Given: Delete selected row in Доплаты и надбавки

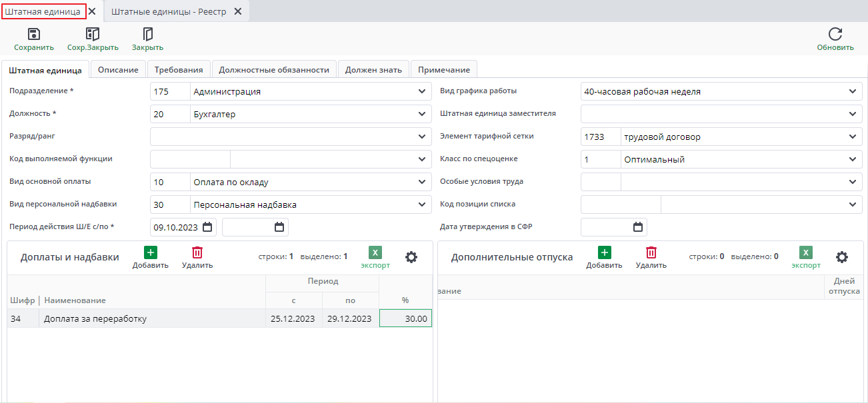Looking at the screenshot, I should (197, 252).
